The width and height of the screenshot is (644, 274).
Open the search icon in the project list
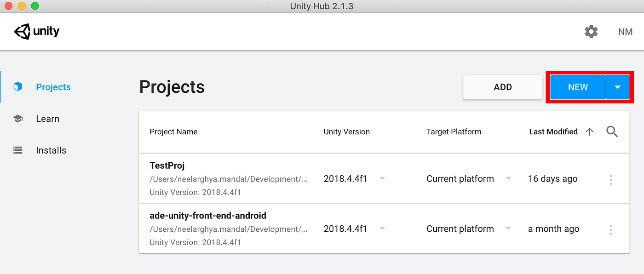click(x=612, y=131)
